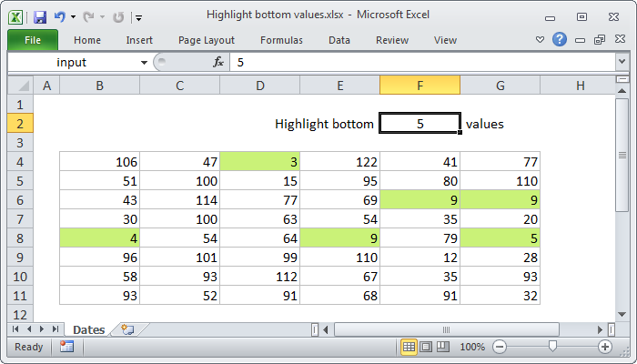This screenshot has height=364, width=637.
Task: Click the green File button
Action: coord(33,40)
